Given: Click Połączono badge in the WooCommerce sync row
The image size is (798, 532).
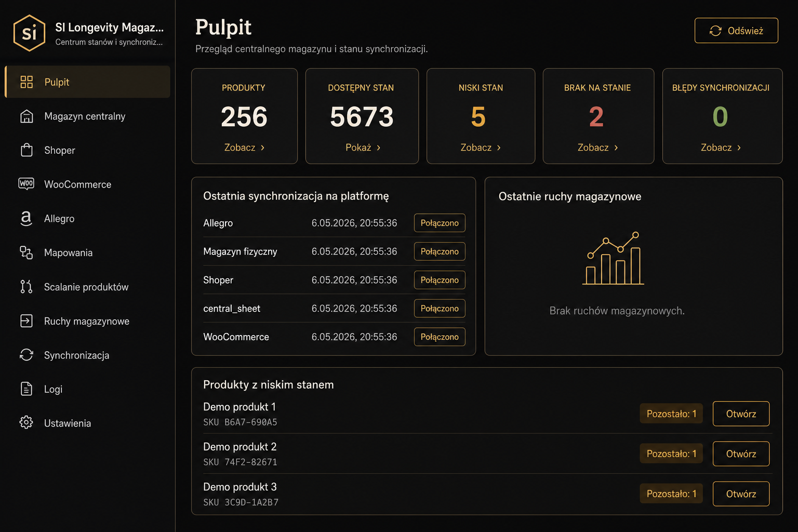Looking at the screenshot, I should tap(440, 337).
